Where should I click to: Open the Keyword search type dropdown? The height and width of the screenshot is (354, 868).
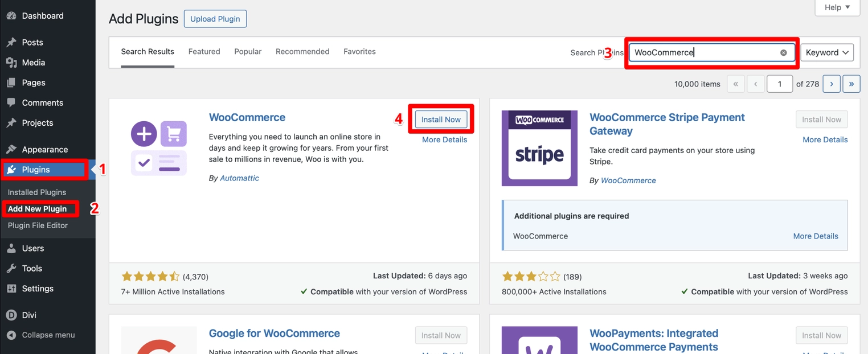pyautogui.click(x=826, y=52)
